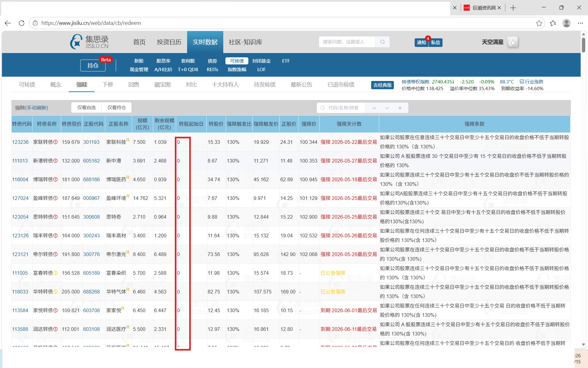Click the 天空满星 username

point(492,42)
